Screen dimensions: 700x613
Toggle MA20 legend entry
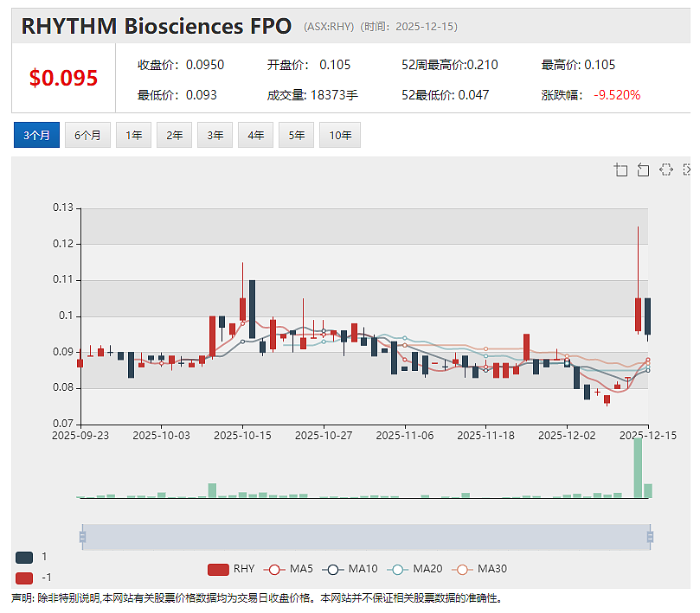coord(414,569)
